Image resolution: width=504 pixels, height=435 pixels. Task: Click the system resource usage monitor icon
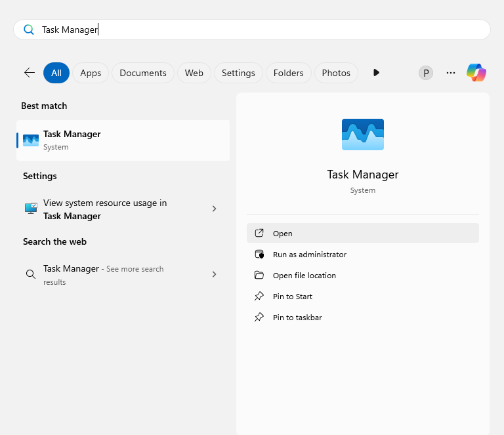point(31,209)
